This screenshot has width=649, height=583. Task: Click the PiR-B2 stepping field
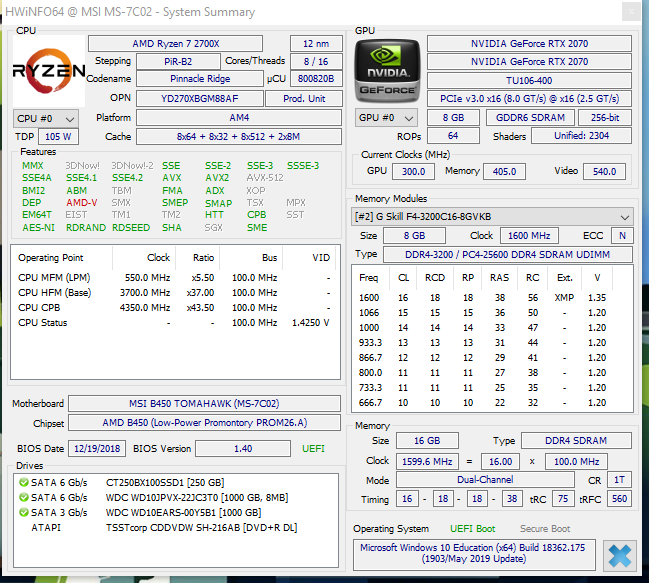[178, 62]
